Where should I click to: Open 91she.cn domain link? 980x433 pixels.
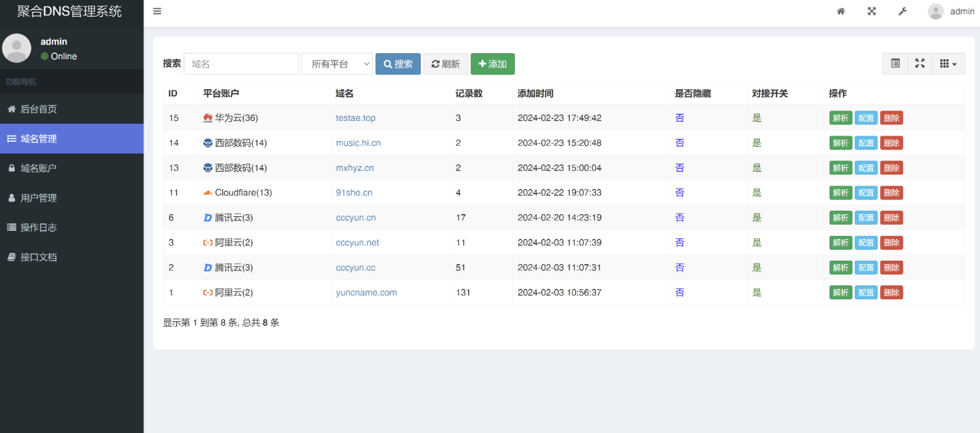(354, 193)
